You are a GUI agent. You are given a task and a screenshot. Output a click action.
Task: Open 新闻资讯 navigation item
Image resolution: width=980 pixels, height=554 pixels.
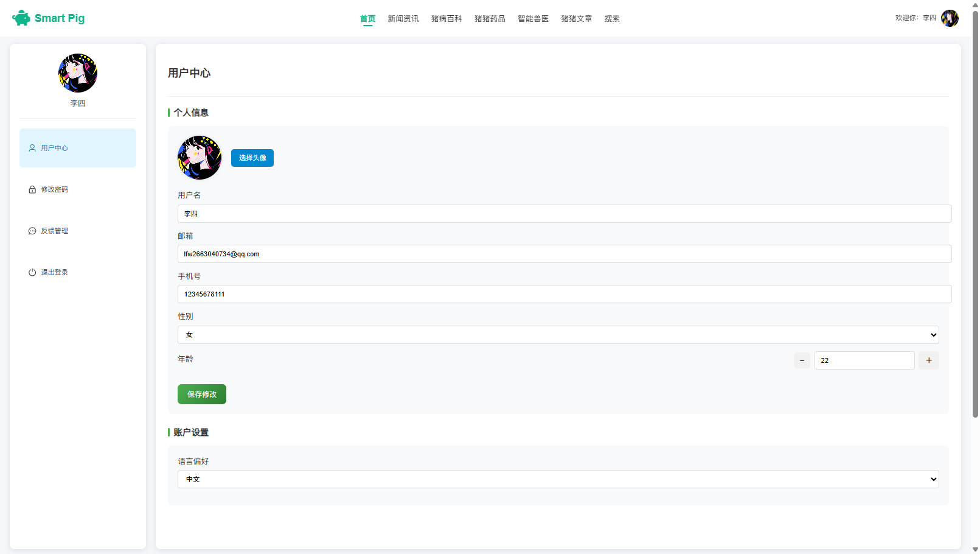pyautogui.click(x=403, y=19)
